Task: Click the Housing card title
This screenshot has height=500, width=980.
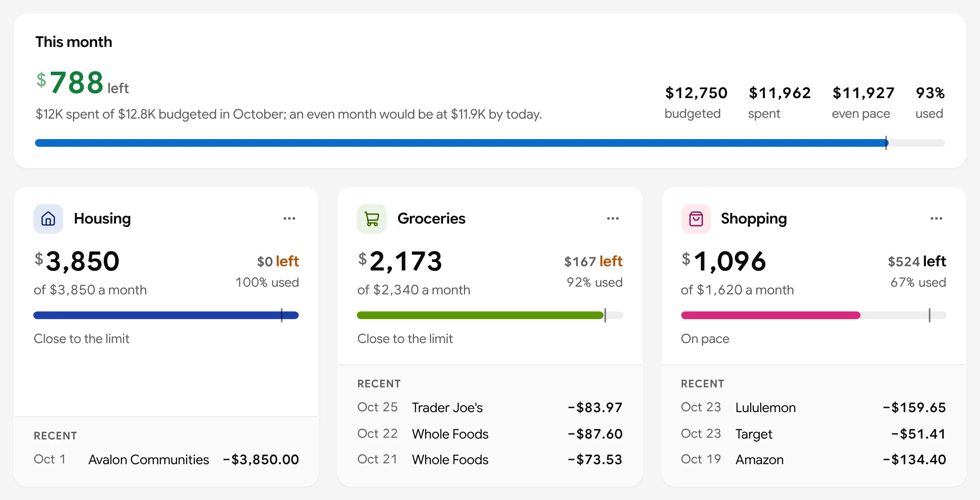Action: [102, 218]
